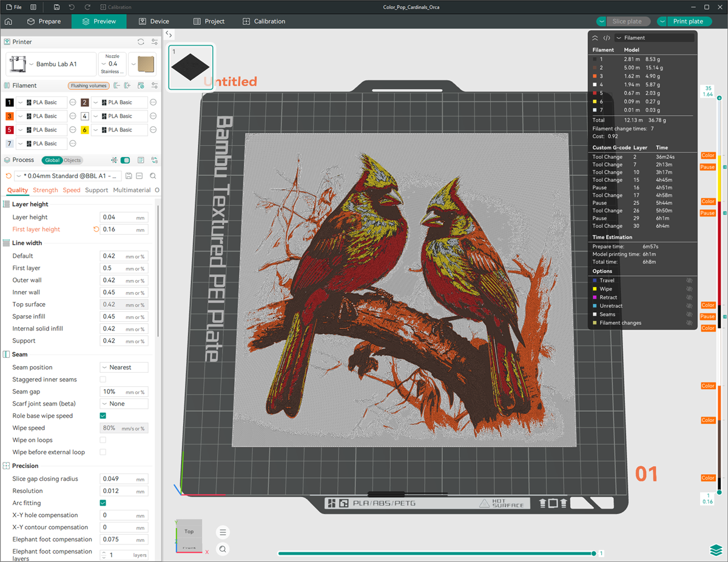The height and width of the screenshot is (562, 728).
Task: Click filament 3 orange color swatch
Action: click(x=9, y=116)
